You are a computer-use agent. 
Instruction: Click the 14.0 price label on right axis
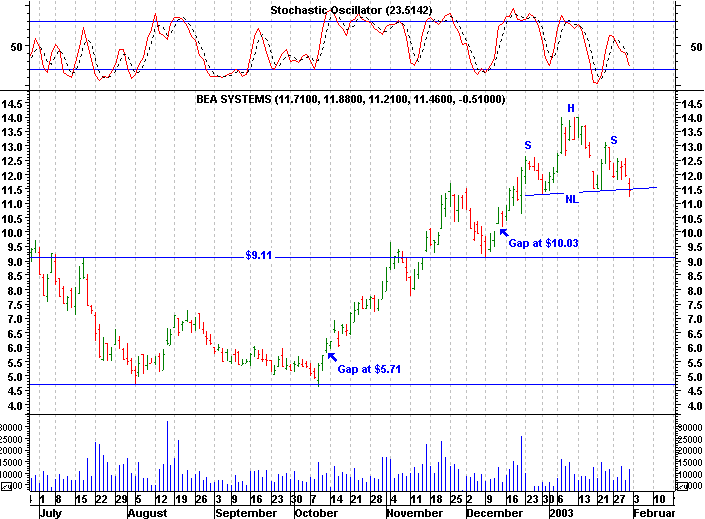[692, 118]
